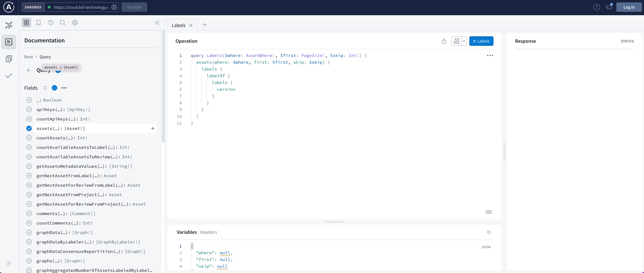This screenshot has height=273, width=644.
Task: Add the graphs field
Action: point(29,261)
